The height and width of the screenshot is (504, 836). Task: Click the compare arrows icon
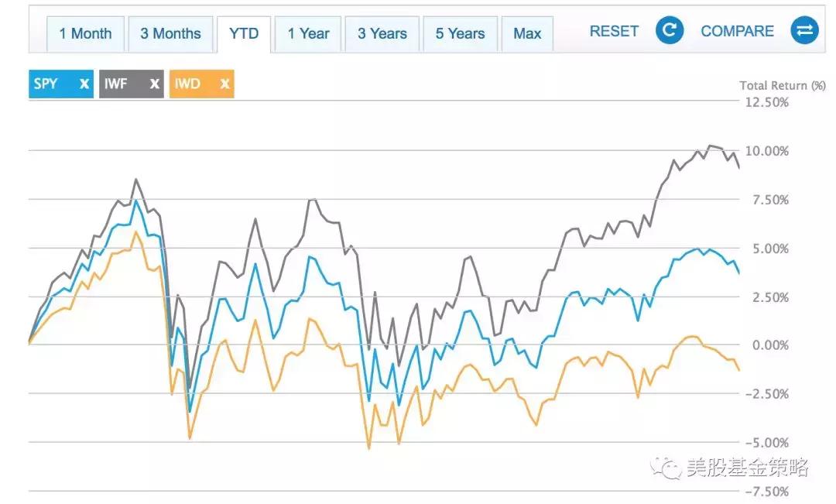click(804, 31)
